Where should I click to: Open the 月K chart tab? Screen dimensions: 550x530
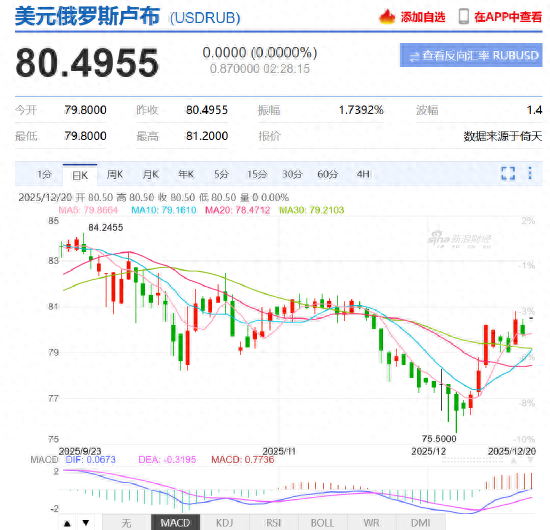coord(151,174)
